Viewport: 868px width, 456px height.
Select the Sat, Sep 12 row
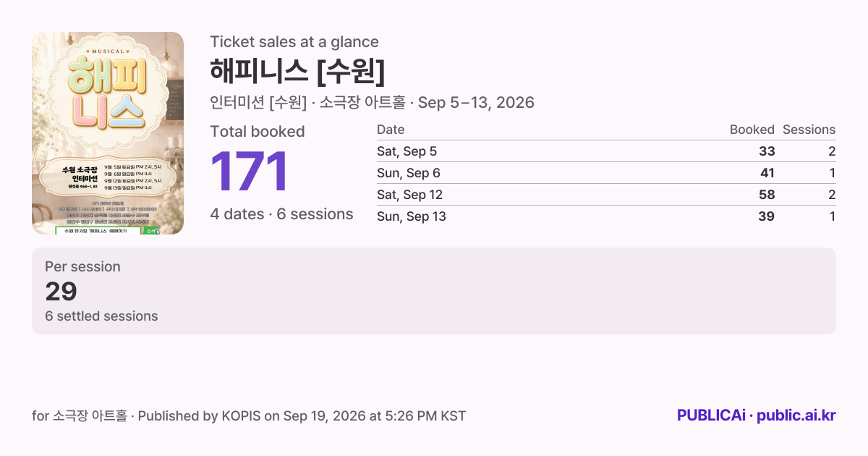click(x=606, y=195)
